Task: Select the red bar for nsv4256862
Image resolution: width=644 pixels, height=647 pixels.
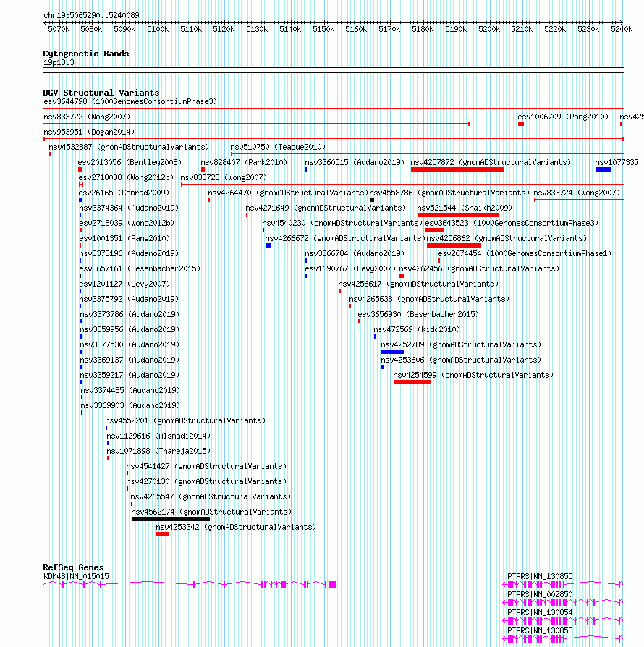Action: click(x=454, y=245)
